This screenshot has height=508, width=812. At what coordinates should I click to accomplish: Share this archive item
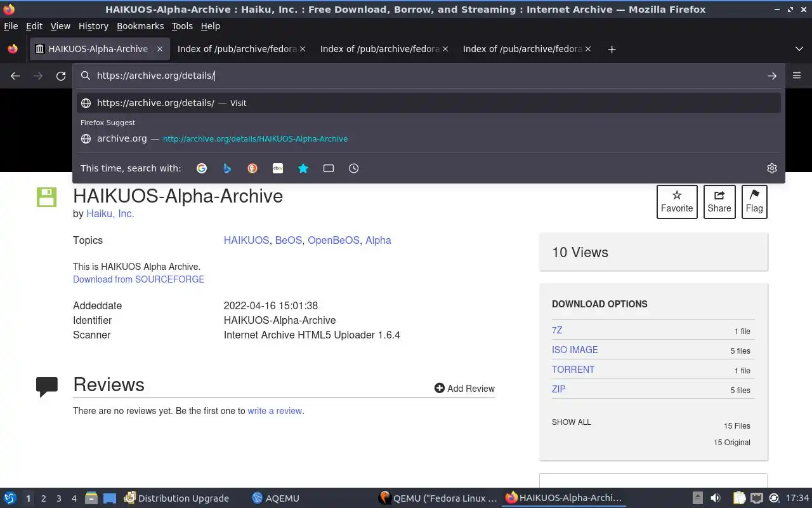pyautogui.click(x=719, y=202)
